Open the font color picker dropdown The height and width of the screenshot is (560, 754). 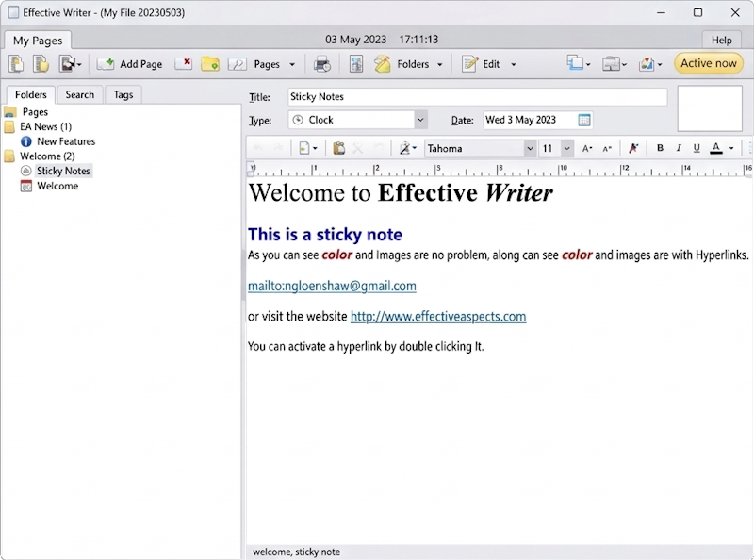[x=730, y=148]
